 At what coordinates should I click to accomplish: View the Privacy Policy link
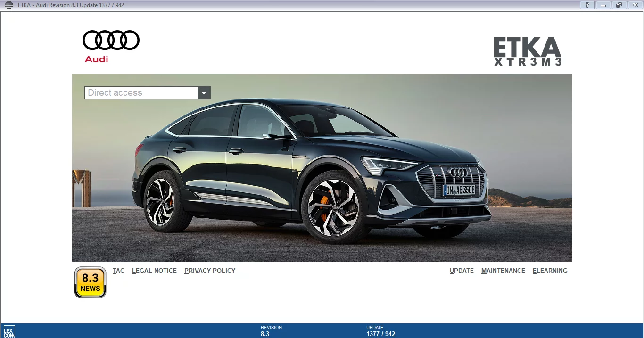210,271
